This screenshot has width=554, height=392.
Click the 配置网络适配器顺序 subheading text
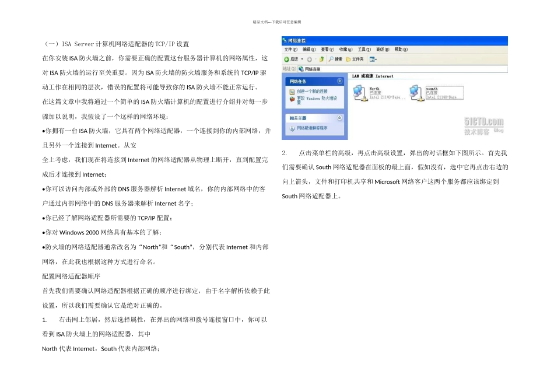point(71,276)
